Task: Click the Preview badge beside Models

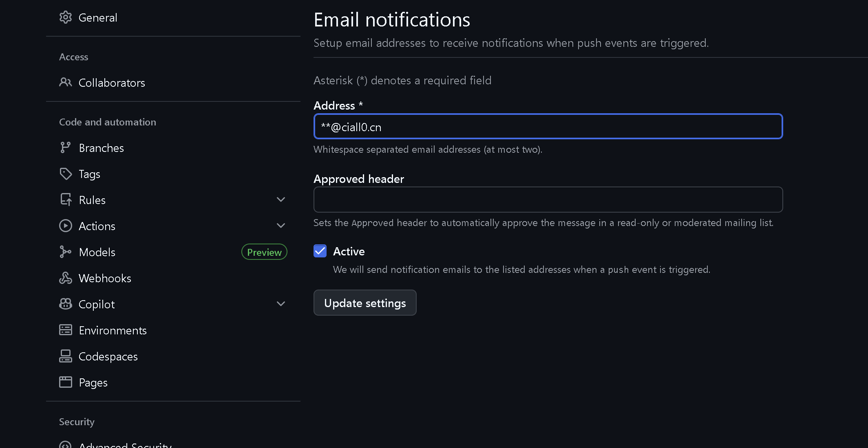Action: click(264, 252)
